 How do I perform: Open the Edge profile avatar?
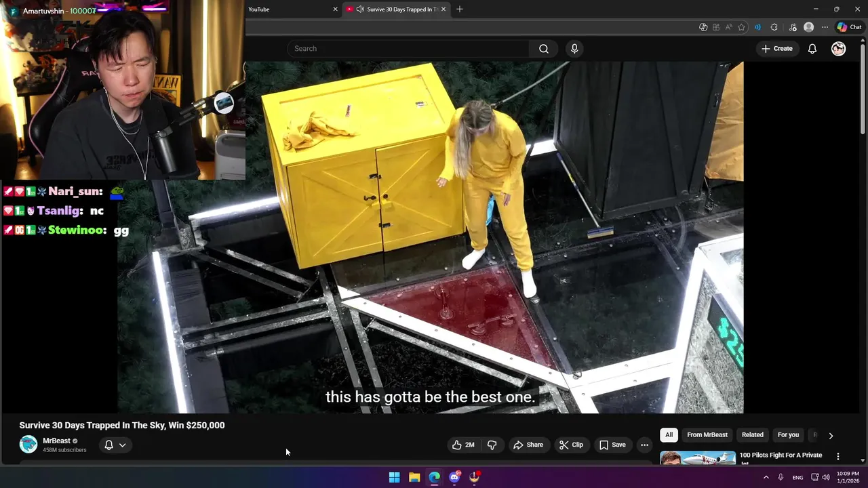coord(808,27)
